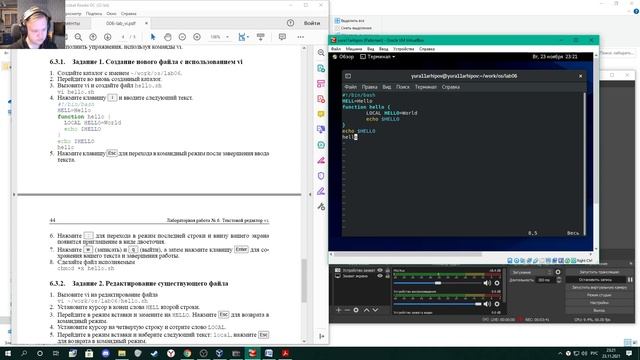Adjust the mic volume slider in OBS
This screenshot has width=640, height=360.
pyautogui.click(x=437, y=283)
